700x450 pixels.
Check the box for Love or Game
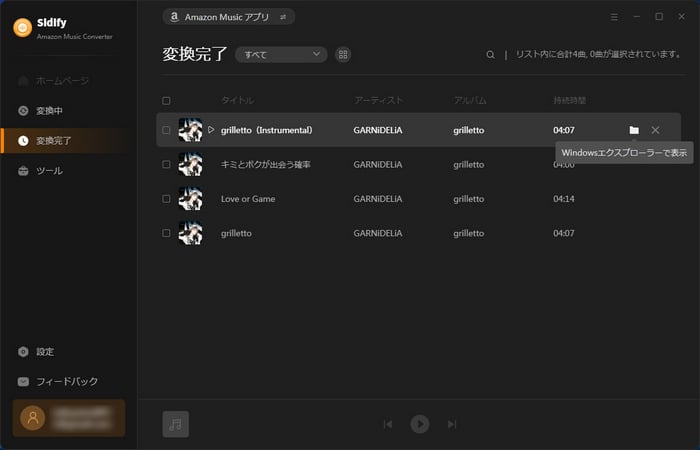click(166, 199)
